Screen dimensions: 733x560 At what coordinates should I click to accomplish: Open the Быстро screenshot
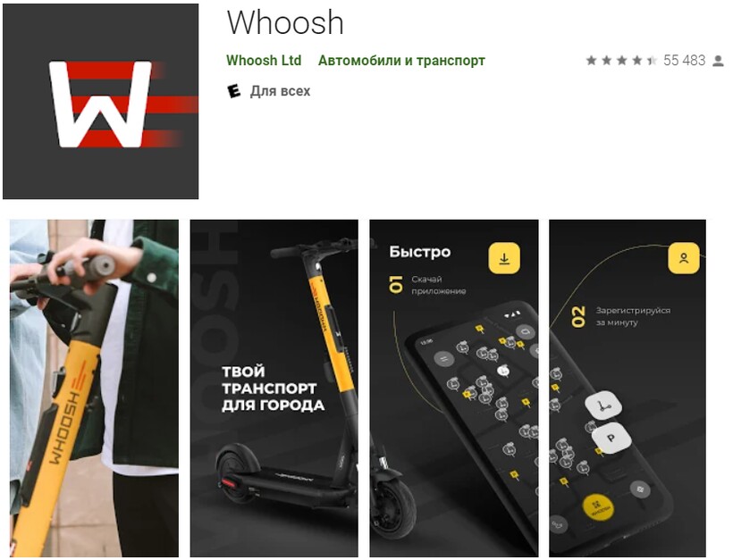pos(454,389)
